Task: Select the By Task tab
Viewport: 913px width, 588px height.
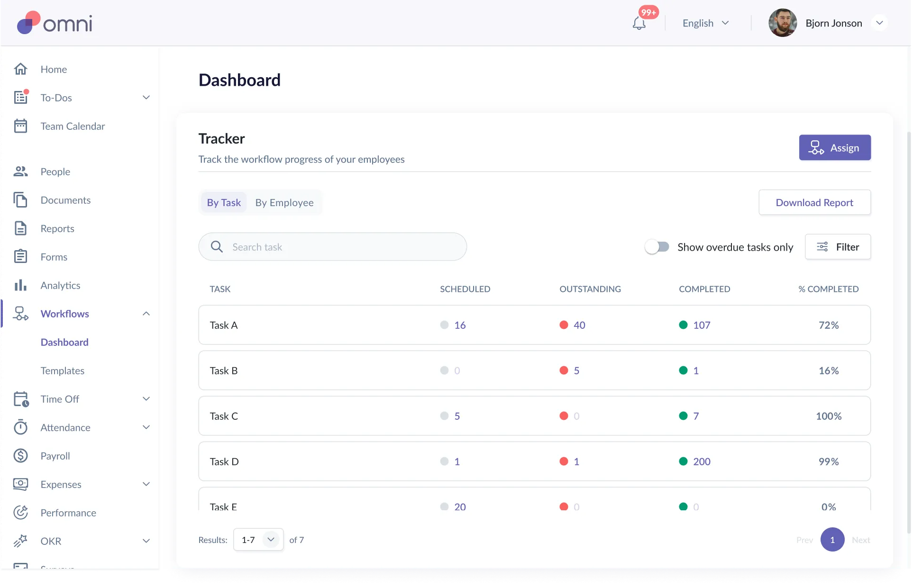Action: [x=224, y=203]
